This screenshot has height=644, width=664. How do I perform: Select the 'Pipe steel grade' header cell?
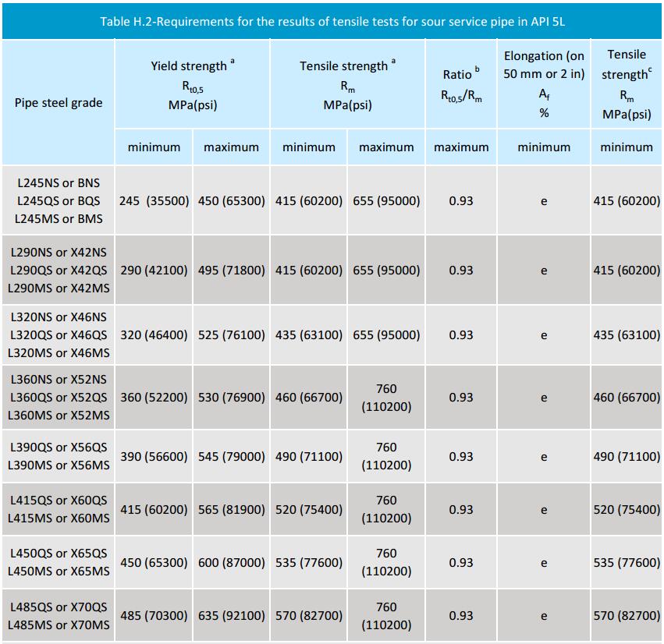point(59,102)
